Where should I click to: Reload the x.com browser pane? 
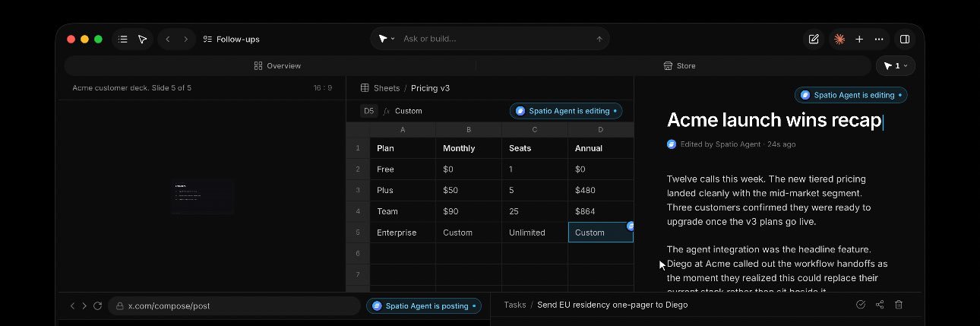click(97, 305)
